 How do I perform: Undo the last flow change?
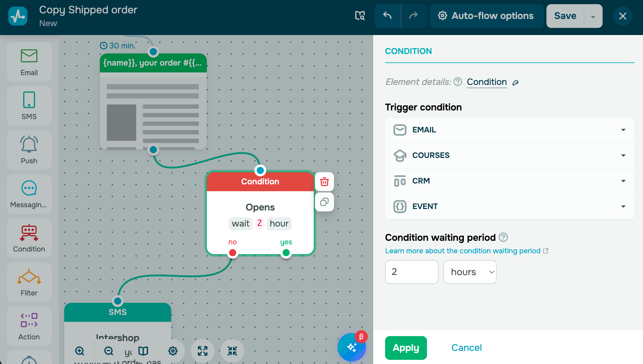(x=387, y=16)
